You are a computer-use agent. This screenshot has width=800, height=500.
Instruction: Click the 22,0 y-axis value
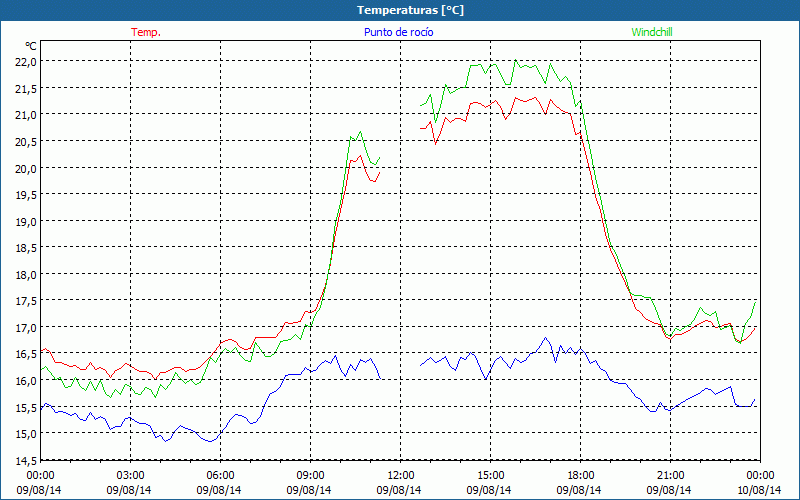tap(28, 62)
